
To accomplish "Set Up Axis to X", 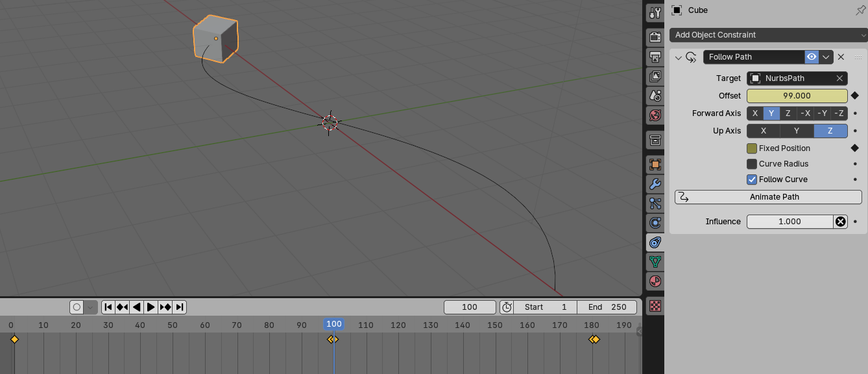I will 764,131.
